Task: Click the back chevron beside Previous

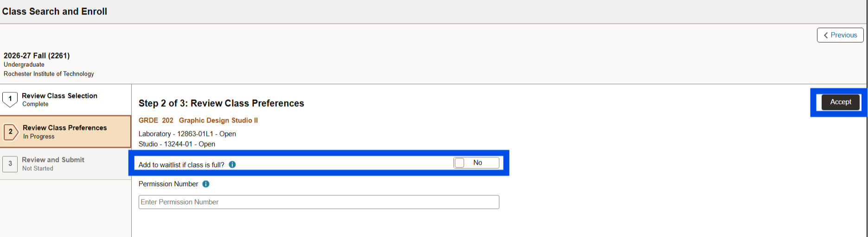Action: [826, 35]
